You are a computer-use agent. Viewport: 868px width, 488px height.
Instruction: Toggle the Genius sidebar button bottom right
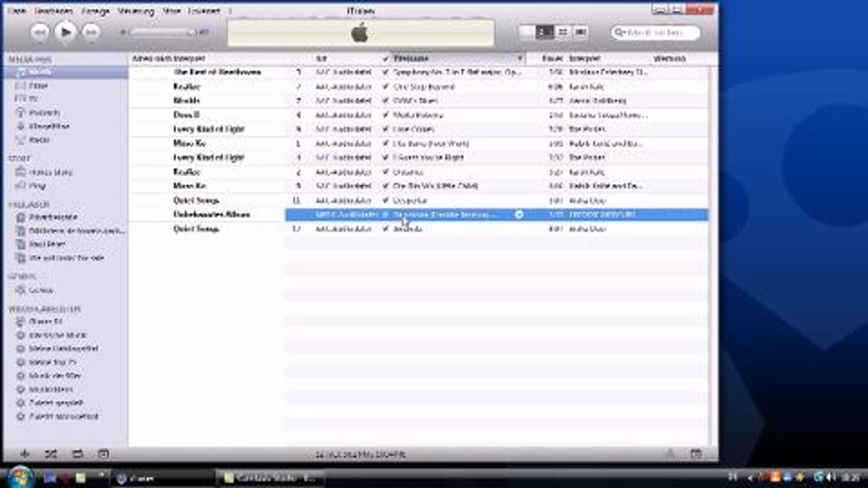tap(696, 454)
